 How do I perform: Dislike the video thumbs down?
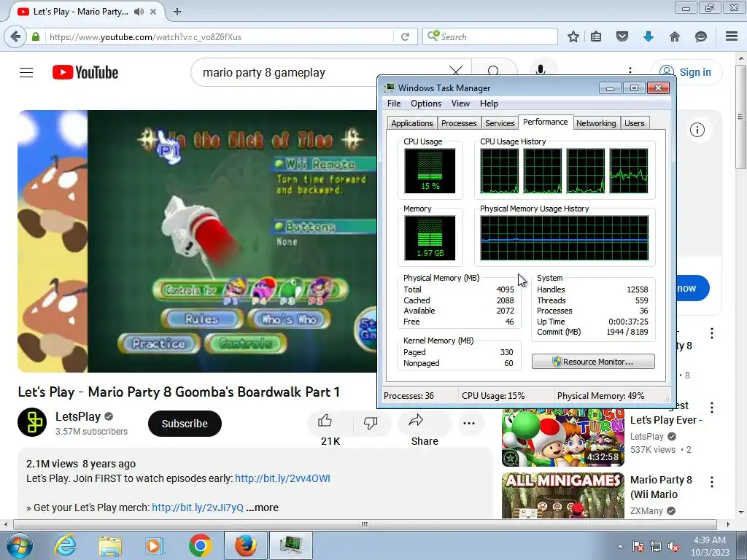370,422
